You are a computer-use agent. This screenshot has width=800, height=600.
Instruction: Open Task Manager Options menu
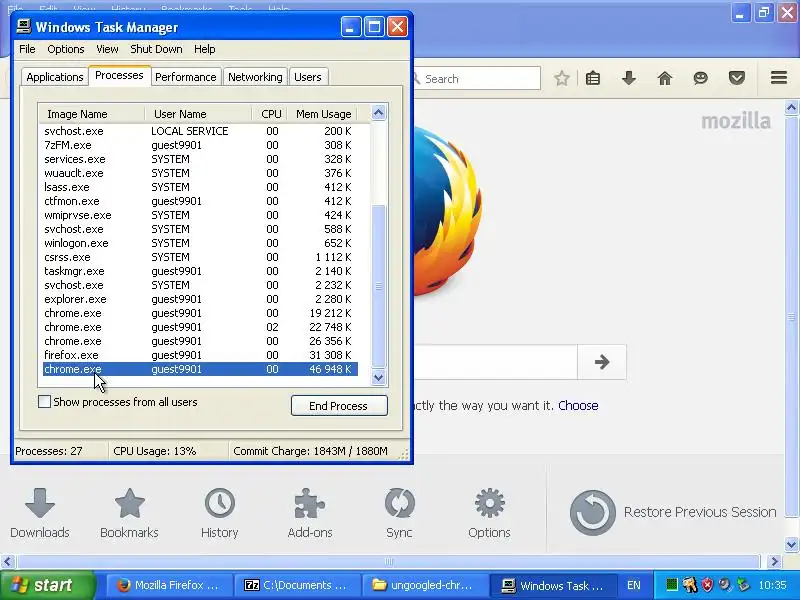[x=66, y=49]
